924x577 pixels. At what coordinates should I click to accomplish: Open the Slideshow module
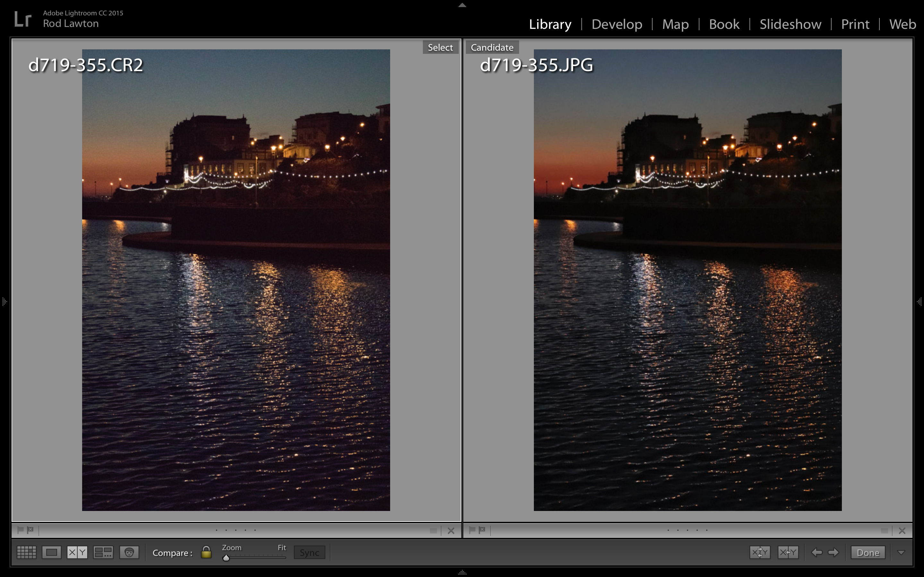click(x=790, y=24)
